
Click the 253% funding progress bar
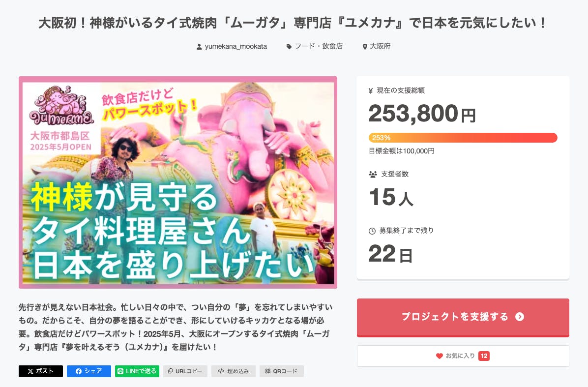click(x=463, y=138)
